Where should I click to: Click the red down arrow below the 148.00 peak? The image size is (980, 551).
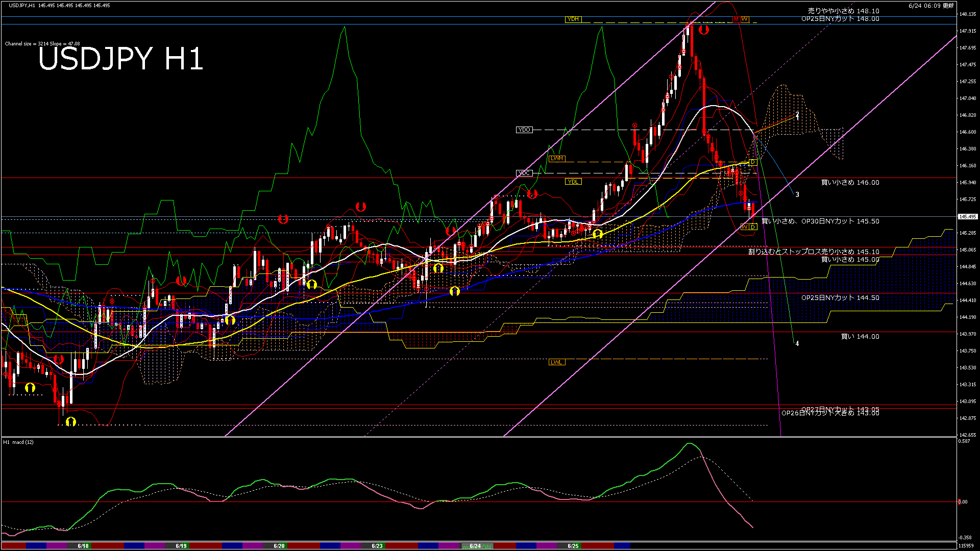[703, 30]
